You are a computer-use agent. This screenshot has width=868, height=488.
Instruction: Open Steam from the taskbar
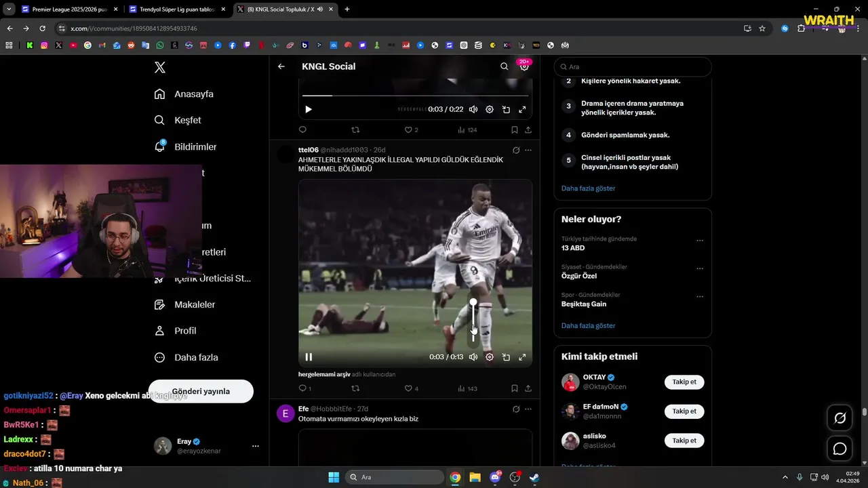[x=535, y=477]
